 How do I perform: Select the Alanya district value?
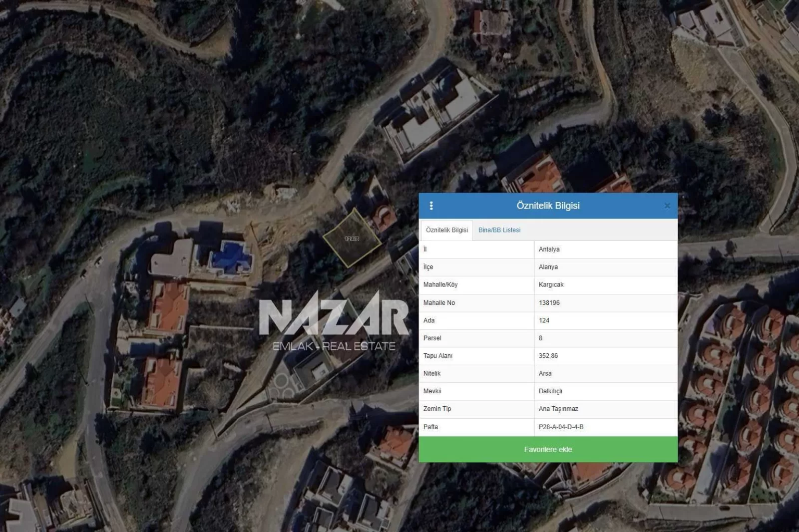pos(548,267)
